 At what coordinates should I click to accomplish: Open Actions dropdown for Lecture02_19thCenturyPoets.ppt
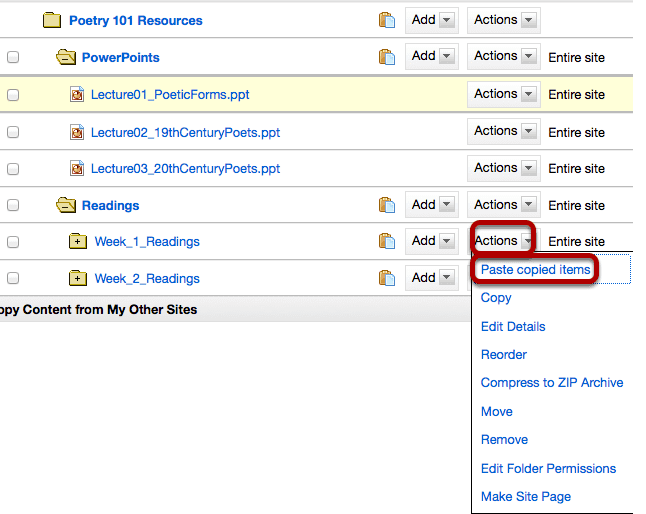coord(503,131)
